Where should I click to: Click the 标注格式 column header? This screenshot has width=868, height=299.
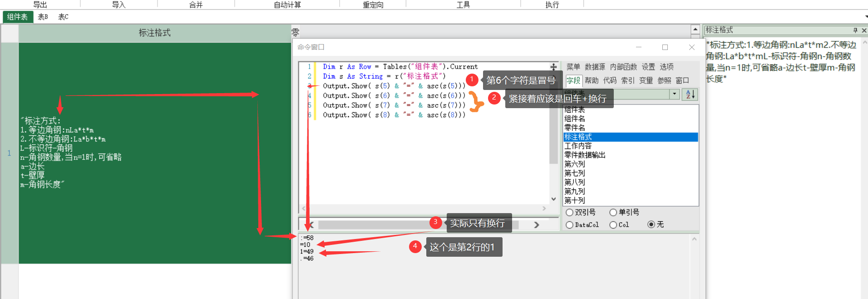(x=154, y=33)
